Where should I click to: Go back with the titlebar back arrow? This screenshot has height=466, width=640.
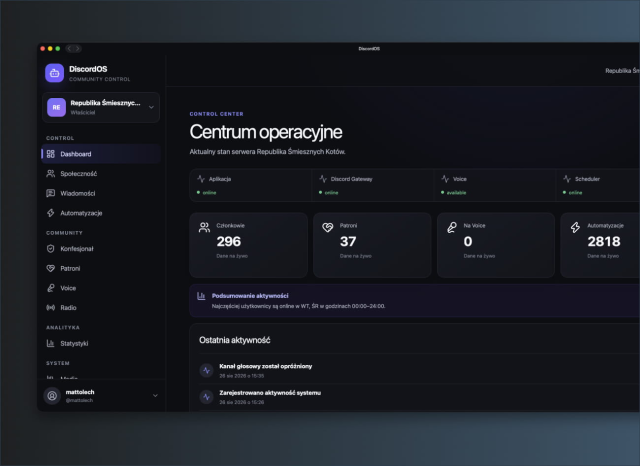[69, 49]
